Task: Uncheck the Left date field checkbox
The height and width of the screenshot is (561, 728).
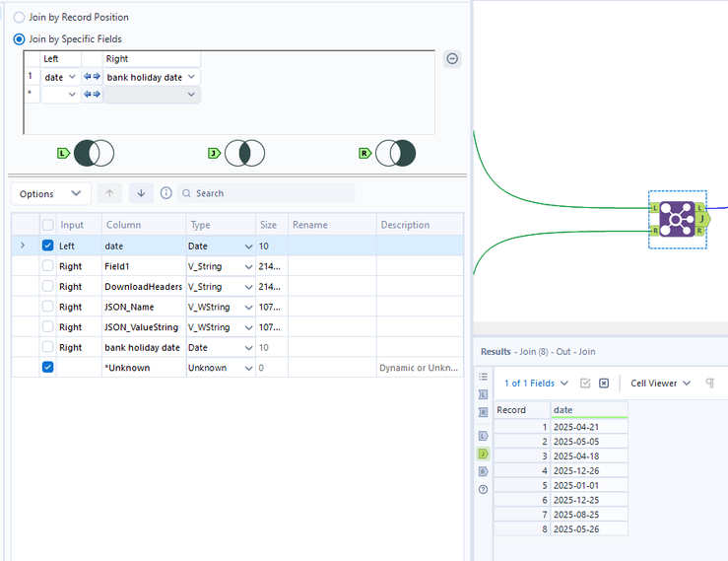Action: click(48, 245)
